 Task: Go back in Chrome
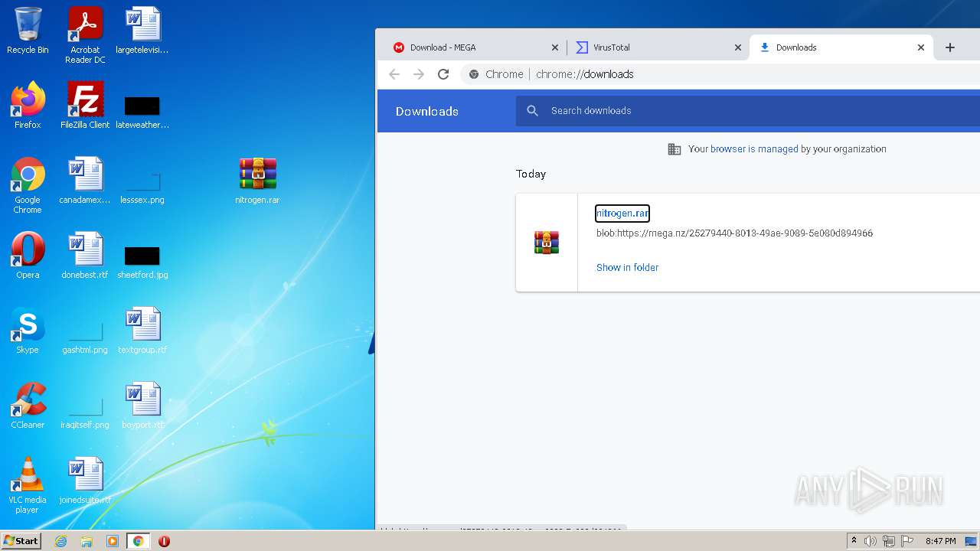coord(394,74)
